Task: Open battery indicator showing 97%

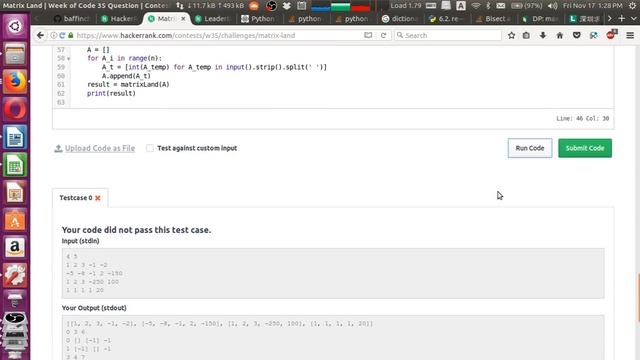Action: (527, 6)
